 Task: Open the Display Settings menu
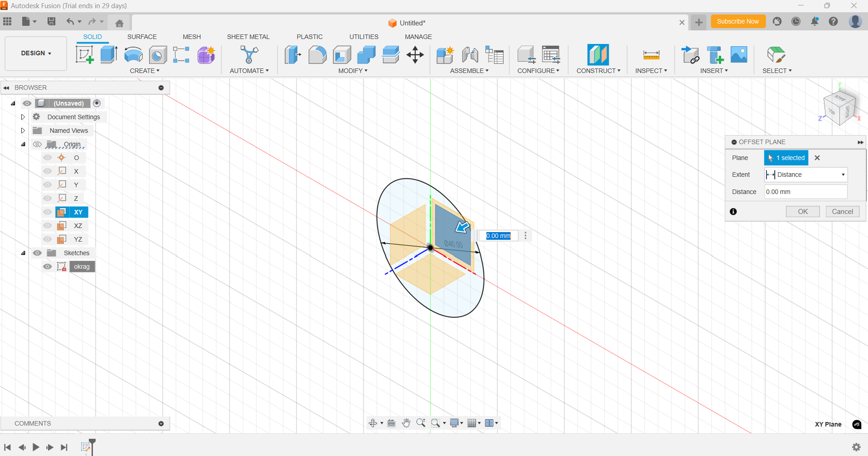[456, 423]
